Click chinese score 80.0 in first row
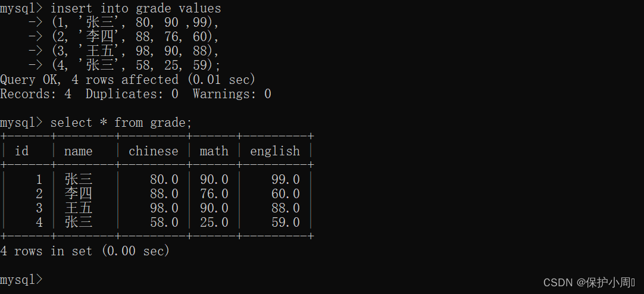The image size is (644, 294). pyautogui.click(x=164, y=180)
